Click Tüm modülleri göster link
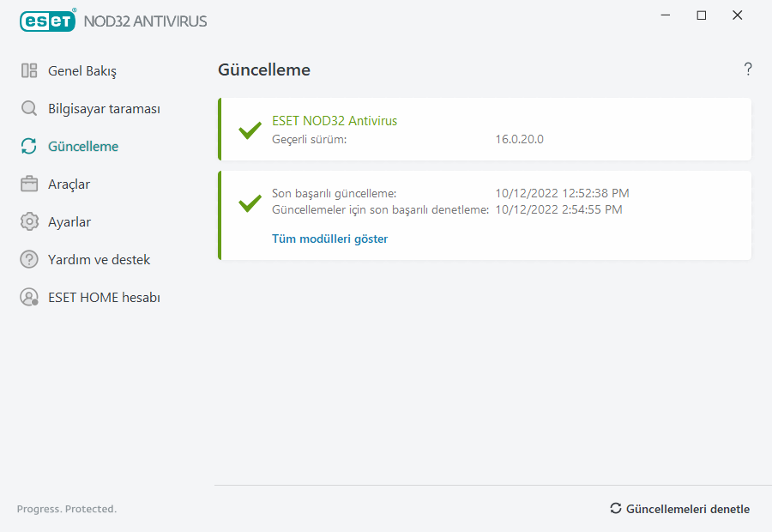772x532 pixels. pyautogui.click(x=329, y=239)
